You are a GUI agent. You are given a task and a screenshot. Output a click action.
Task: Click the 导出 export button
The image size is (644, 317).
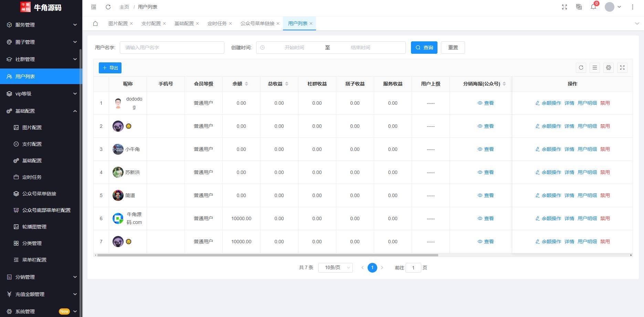click(110, 68)
